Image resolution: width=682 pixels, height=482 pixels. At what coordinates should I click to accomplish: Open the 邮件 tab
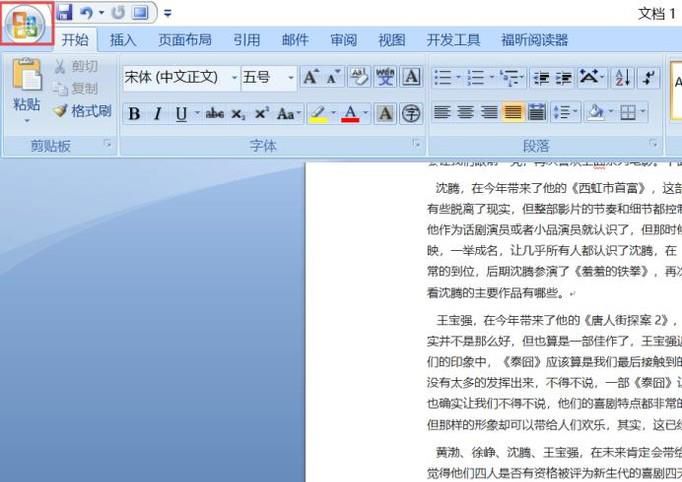[x=295, y=40]
